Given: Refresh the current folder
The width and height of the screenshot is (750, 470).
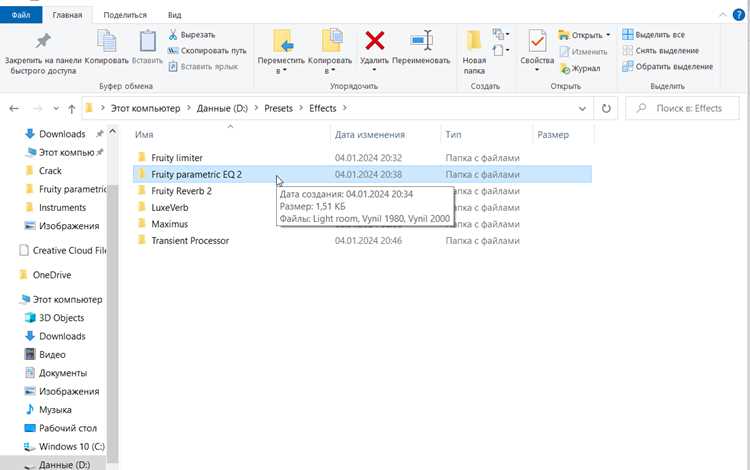Looking at the screenshot, I should click(606, 109).
